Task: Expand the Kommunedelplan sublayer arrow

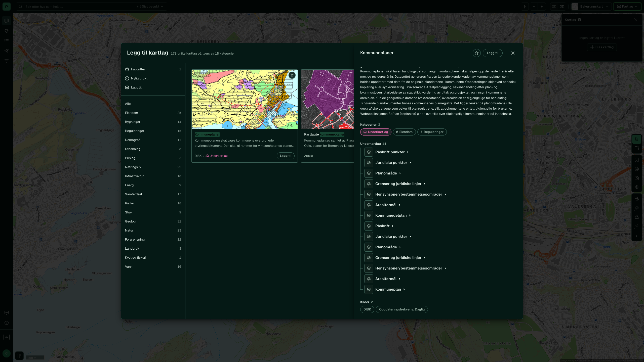Action: pyautogui.click(x=410, y=215)
